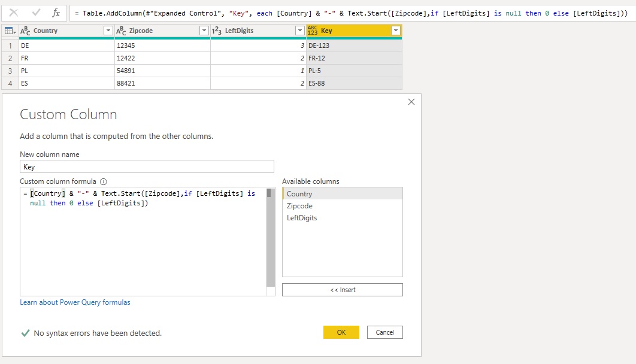Click cell DE in Country column
Image resolution: width=636 pixels, height=364 pixels.
point(67,46)
